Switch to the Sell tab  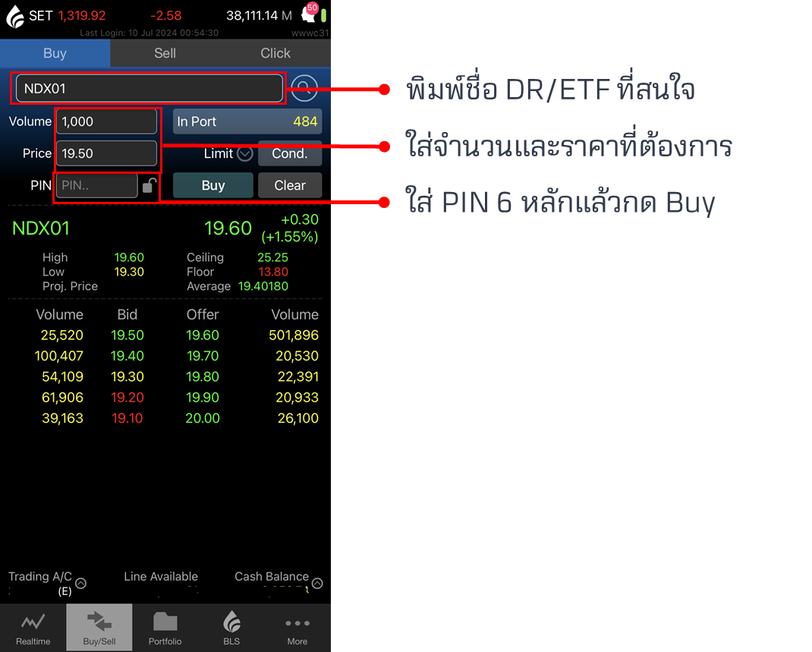(165, 53)
